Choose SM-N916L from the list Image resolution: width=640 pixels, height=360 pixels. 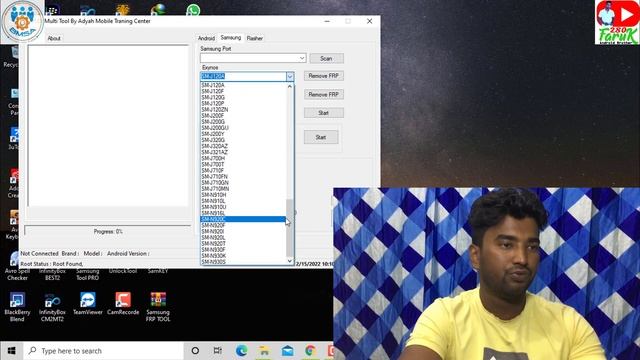(x=243, y=213)
